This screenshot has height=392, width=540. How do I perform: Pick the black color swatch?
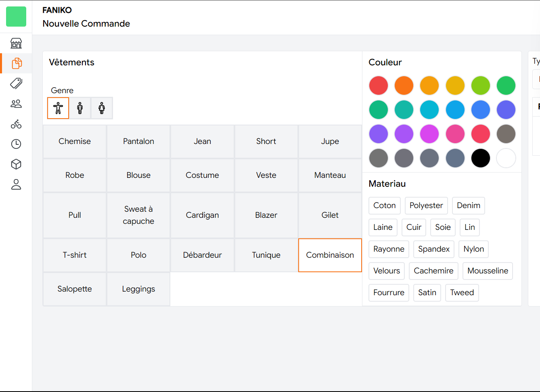pos(480,158)
